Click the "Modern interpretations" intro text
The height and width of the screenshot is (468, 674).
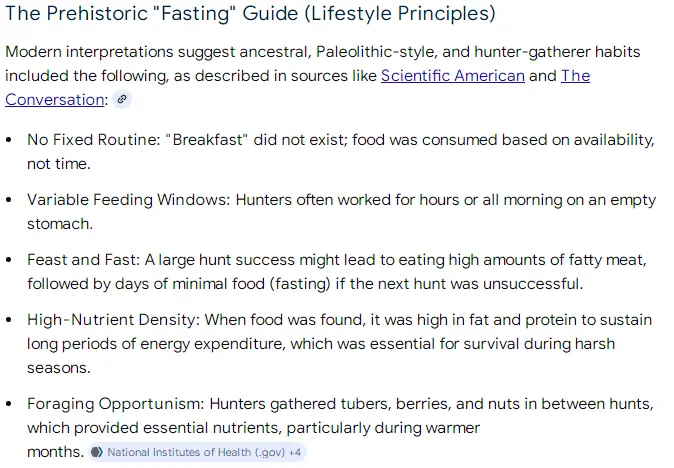(89, 52)
